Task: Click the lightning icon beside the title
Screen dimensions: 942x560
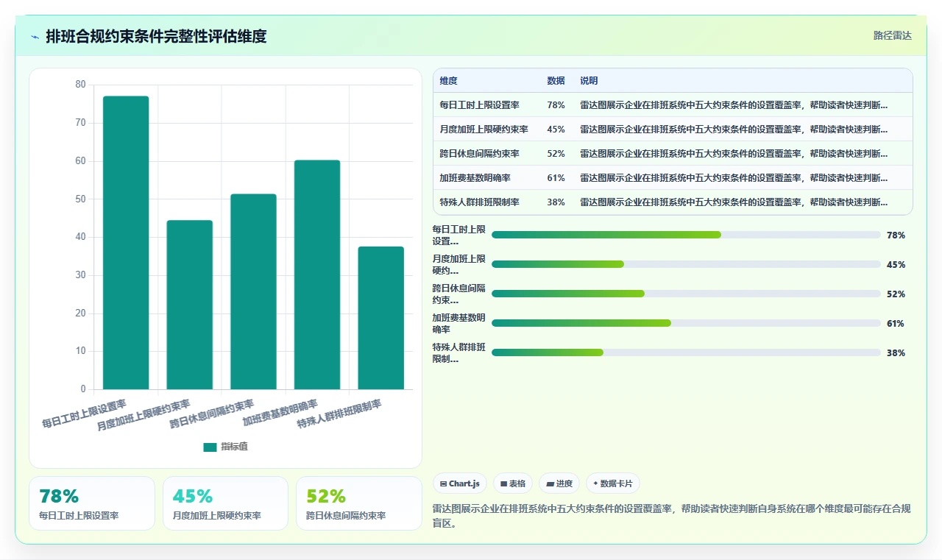Action: click(35, 36)
